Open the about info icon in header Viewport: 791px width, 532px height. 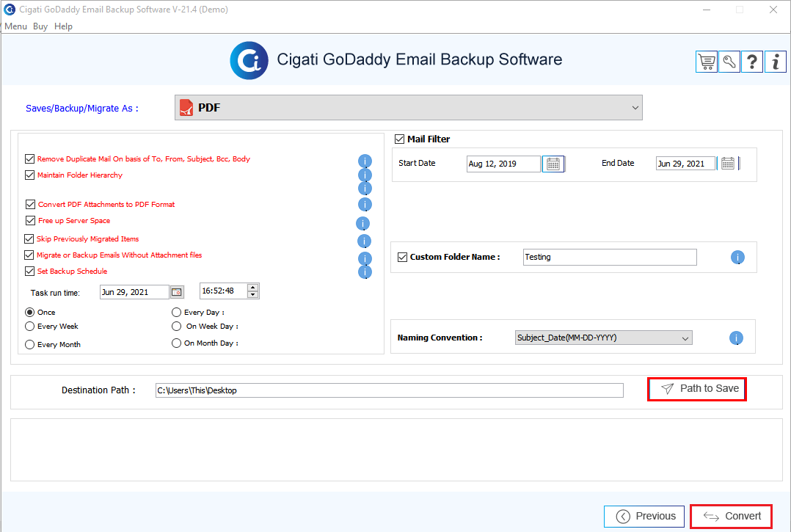(776, 62)
